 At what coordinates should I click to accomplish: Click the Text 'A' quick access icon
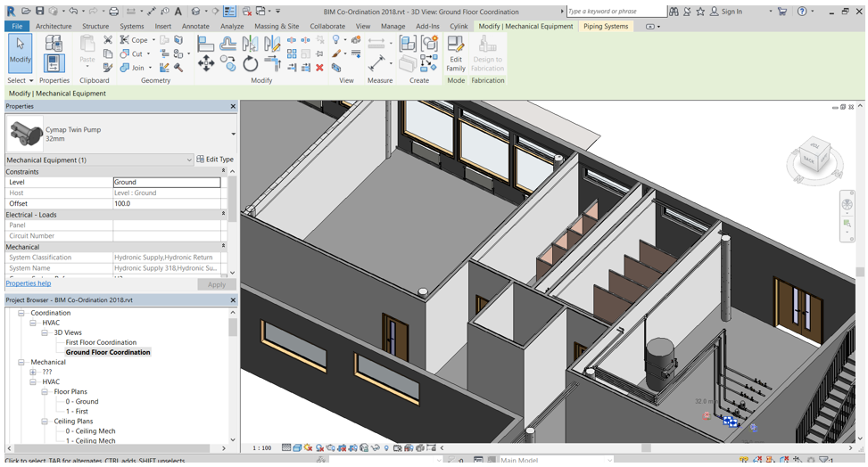(x=178, y=11)
